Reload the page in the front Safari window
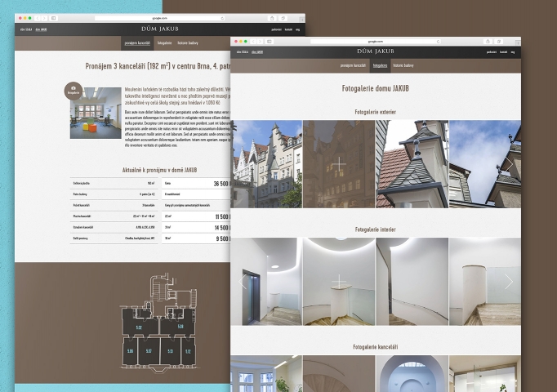Image resolution: width=557 pixels, height=392 pixels. pyautogui.click(x=439, y=42)
